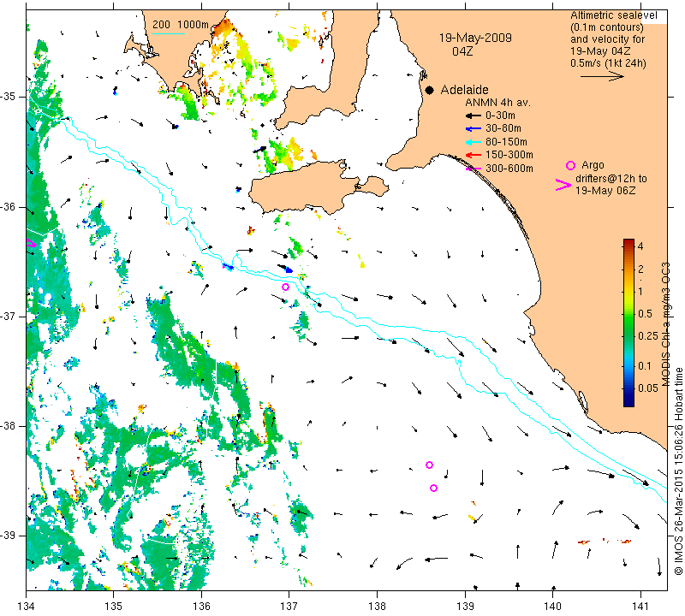Click the cyan bathymetry scale line under 200 1000m
The image size is (685, 616).
point(168,33)
